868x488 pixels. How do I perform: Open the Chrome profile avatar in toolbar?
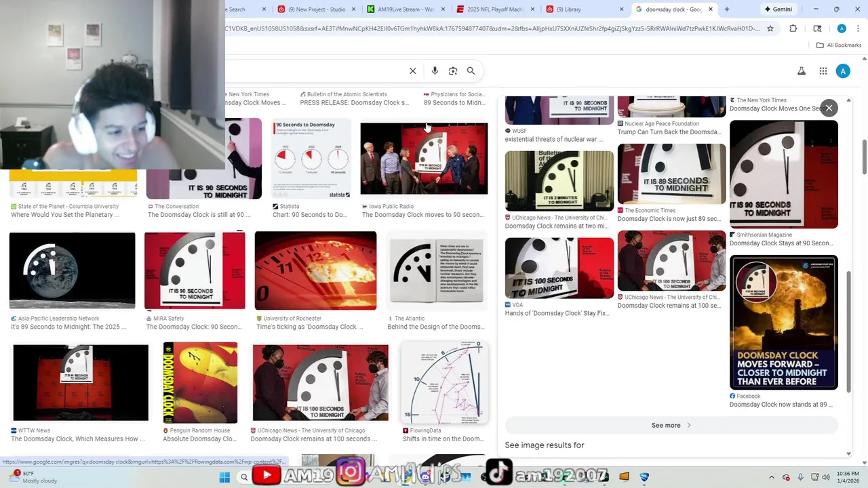point(842,28)
